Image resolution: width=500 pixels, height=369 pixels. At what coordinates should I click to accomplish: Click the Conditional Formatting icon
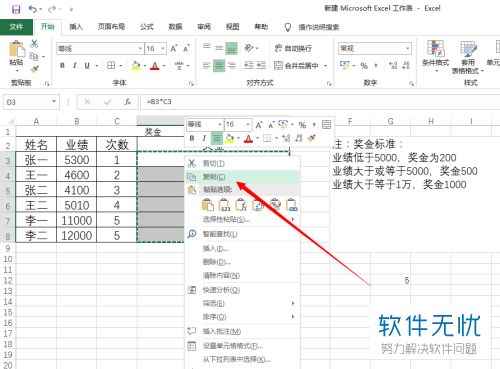435,53
